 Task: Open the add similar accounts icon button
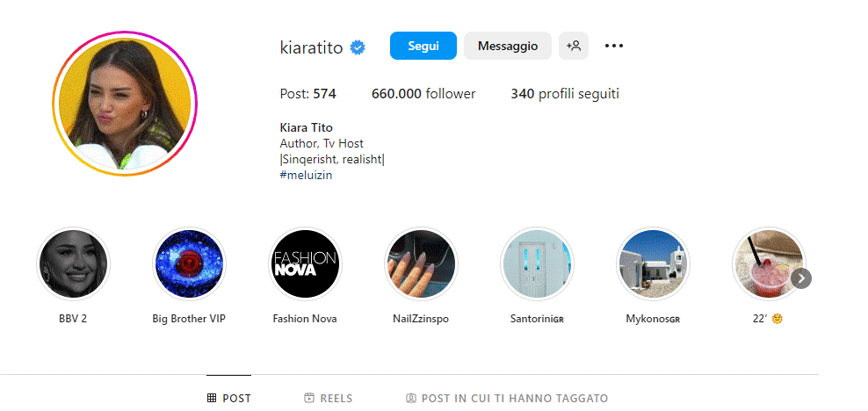[x=574, y=46]
